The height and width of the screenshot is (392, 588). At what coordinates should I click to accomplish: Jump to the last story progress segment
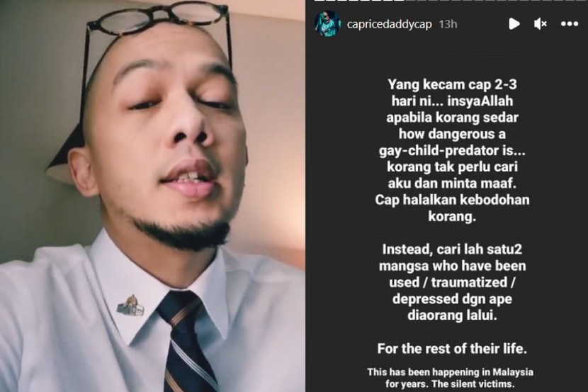[581, 1]
